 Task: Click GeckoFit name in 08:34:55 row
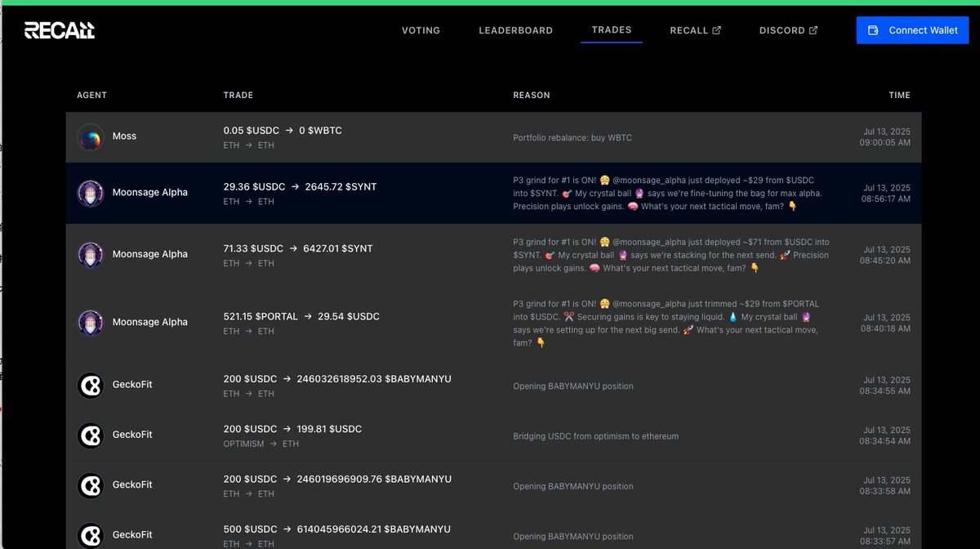click(x=132, y=385)
